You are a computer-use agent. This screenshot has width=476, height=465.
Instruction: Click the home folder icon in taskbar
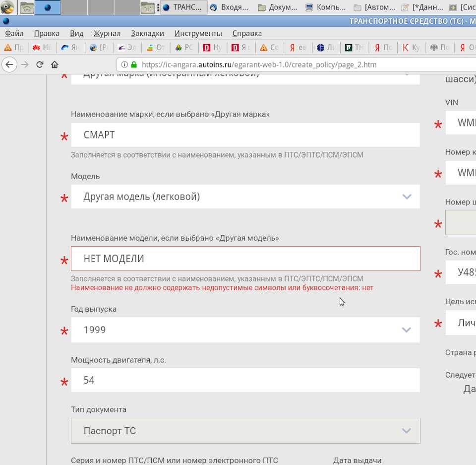(x=27, y=7)
